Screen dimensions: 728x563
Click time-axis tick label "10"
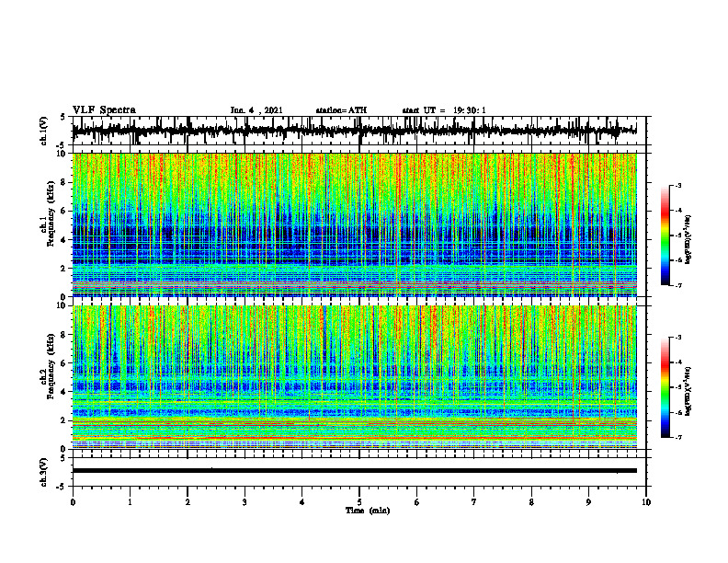(646, 502)
